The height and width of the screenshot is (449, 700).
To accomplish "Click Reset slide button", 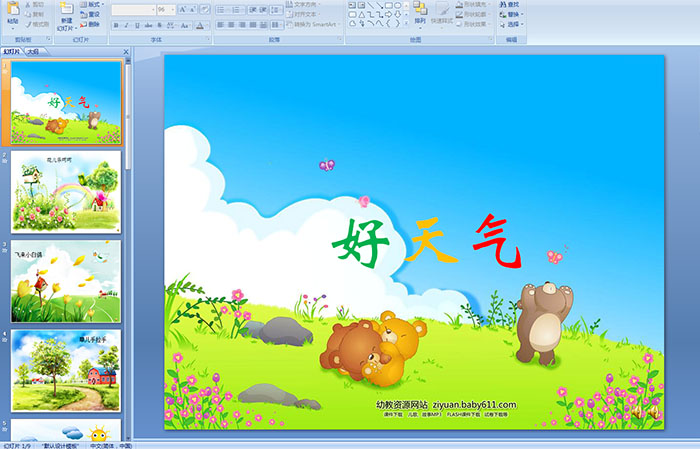I will 90,14.
